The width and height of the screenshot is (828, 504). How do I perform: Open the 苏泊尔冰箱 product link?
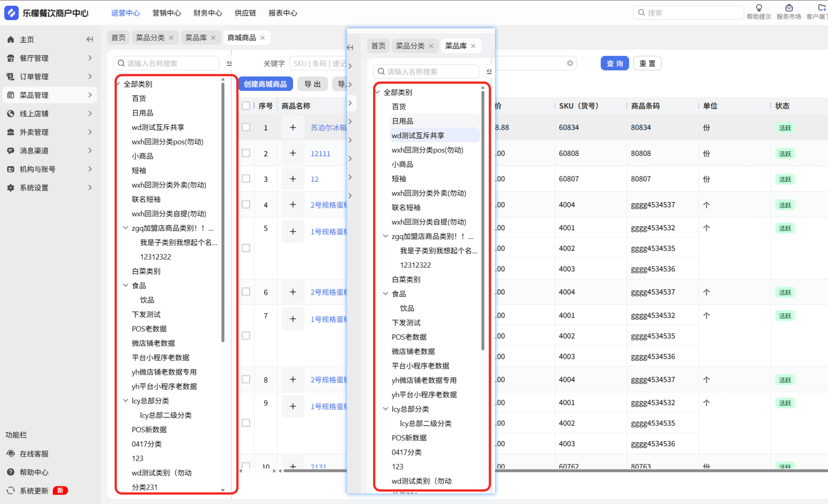329,128
